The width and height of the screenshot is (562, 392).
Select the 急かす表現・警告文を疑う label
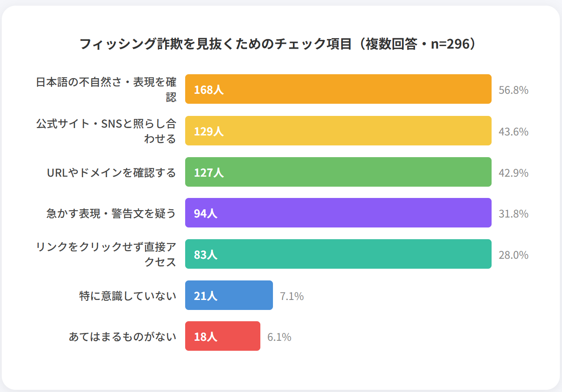(x=111, y=214)
